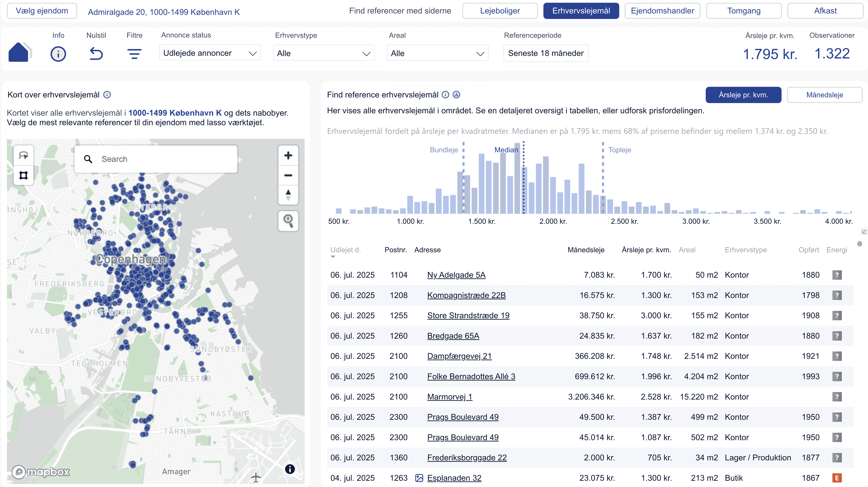This screenshot has height=487, width=868.
Task: Select Årsleje pr. kvm. view
Action: [743, 95]
